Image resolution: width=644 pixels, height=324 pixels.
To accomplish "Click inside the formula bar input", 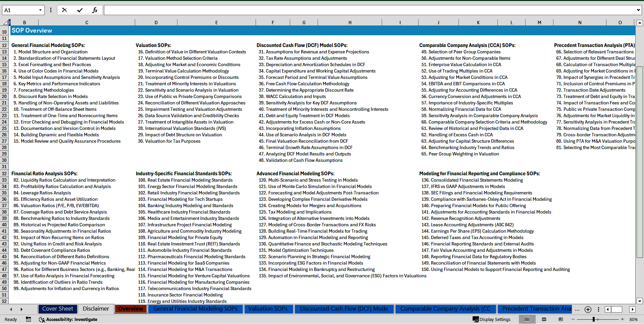I will click(369, 10).
